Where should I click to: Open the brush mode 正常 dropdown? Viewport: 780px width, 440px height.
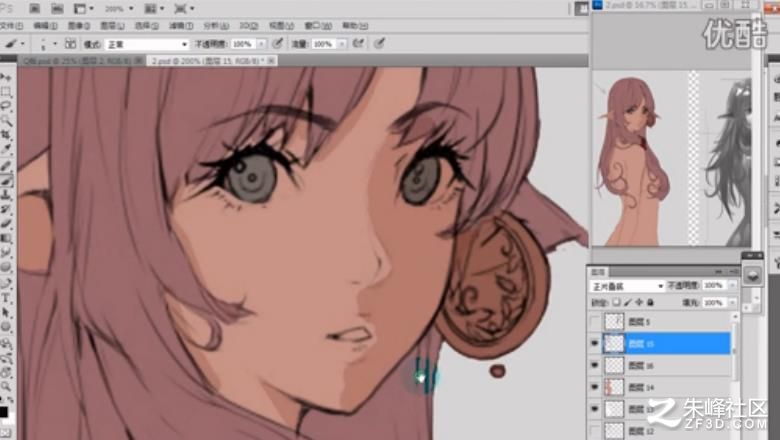pyautogui.click(x=147, y=44)
